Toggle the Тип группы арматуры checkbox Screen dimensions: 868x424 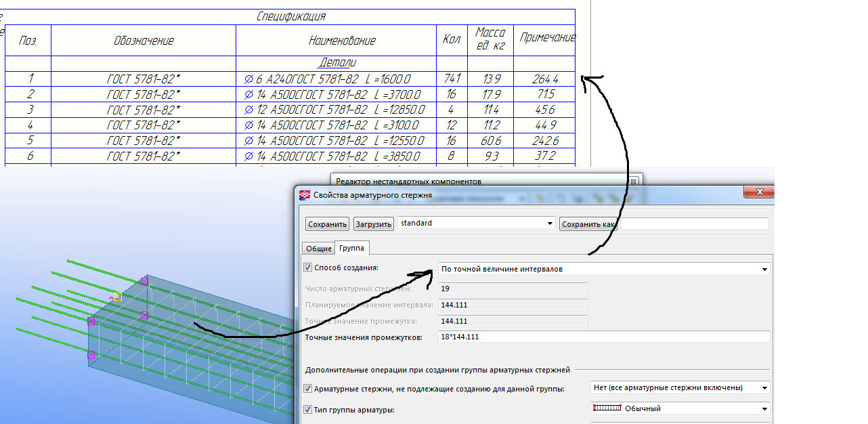tap(308, 409)
